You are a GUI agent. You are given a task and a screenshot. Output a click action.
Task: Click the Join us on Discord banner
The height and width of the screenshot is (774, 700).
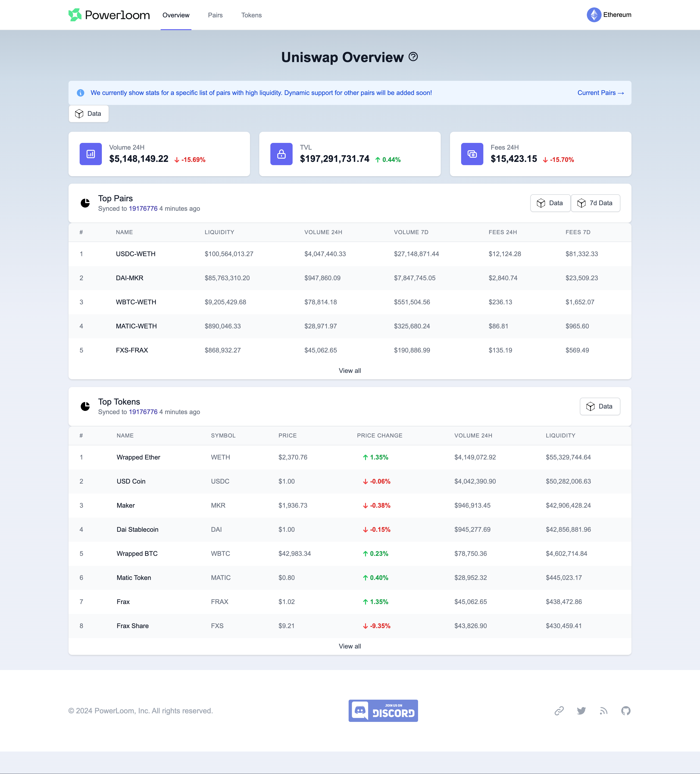(383, 711)
